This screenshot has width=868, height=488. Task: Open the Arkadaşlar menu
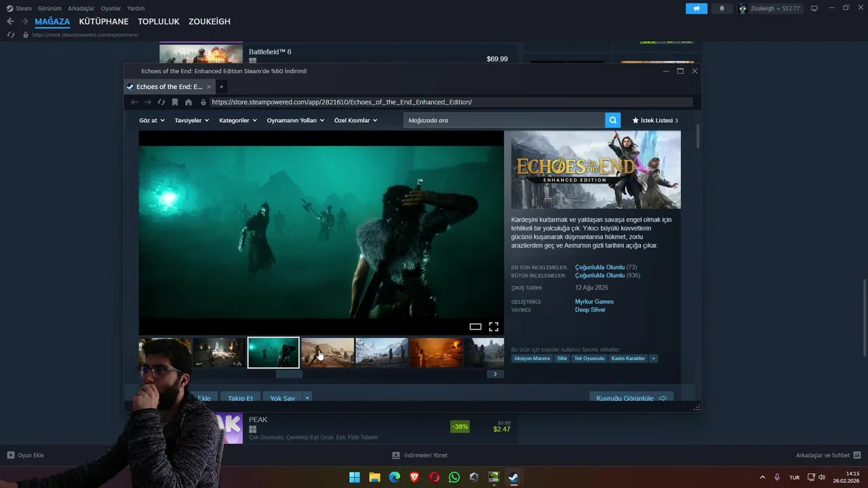pyautogui.click(x=81, y=8)
